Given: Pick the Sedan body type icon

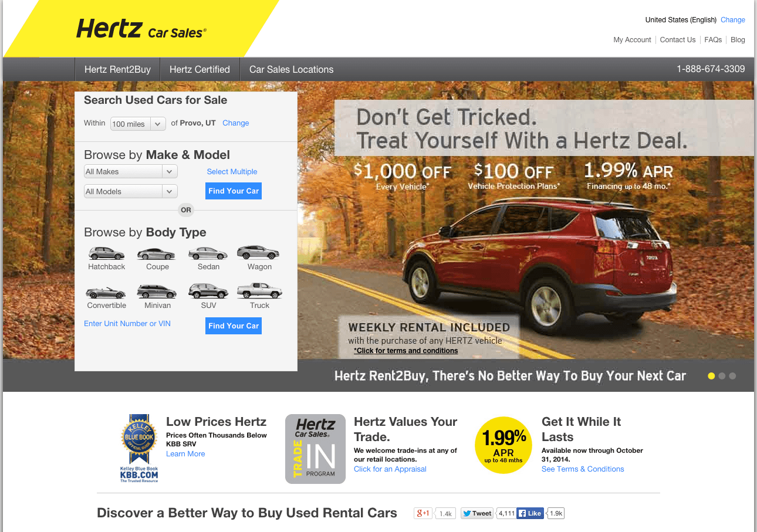Looking at the screenshot, I should pos(208,253).
